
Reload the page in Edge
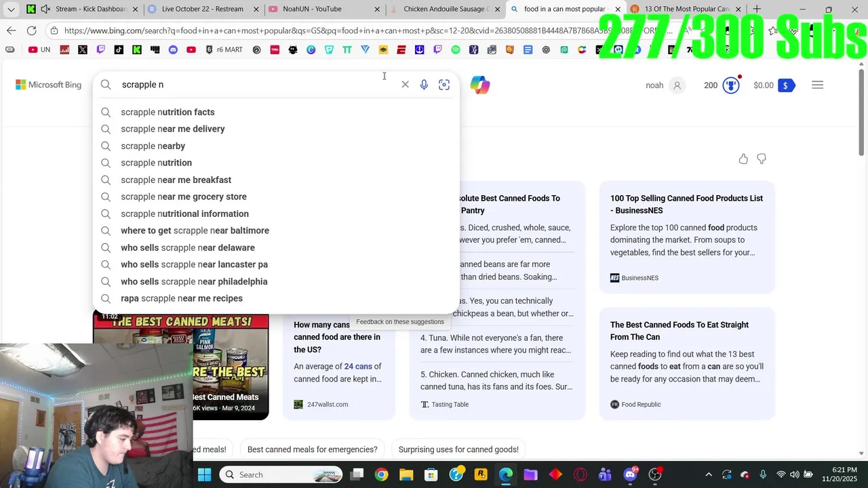click(x=31, y=30)
